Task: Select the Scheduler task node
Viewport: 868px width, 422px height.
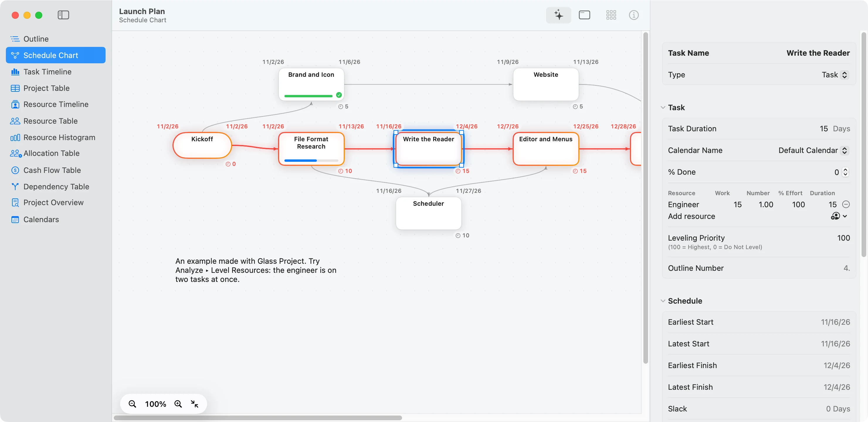Action: (429, 213)
